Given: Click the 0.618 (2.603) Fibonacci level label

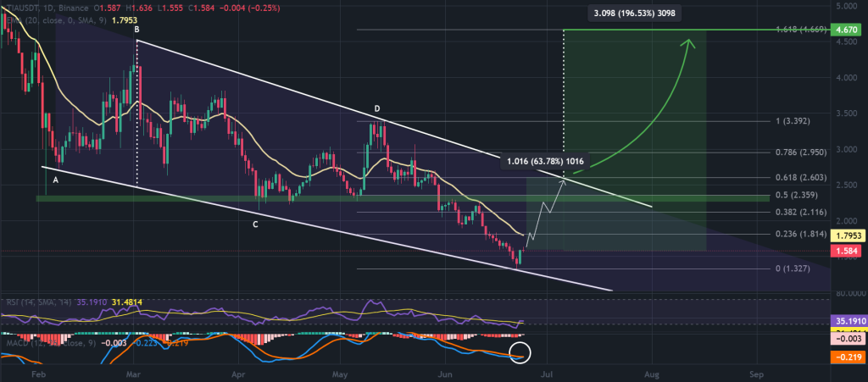Looking at the screenshot, I should point(802,178).
